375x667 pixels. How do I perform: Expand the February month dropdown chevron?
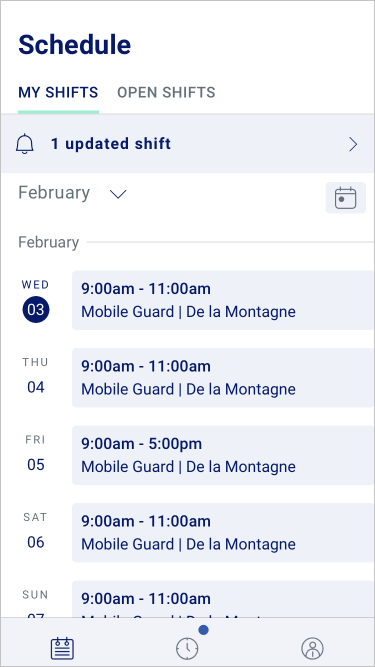click(118, 194)
